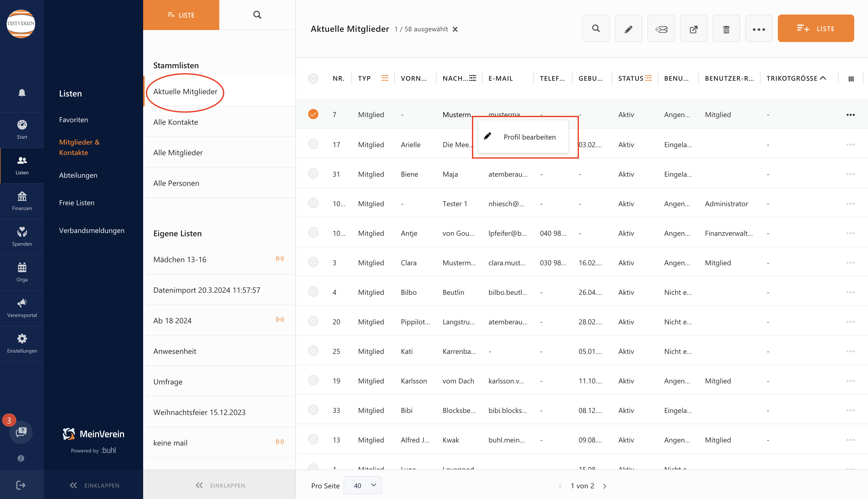The image size is (868, 499).
Task: Click the send email toolbar icon
Action: 661,28
